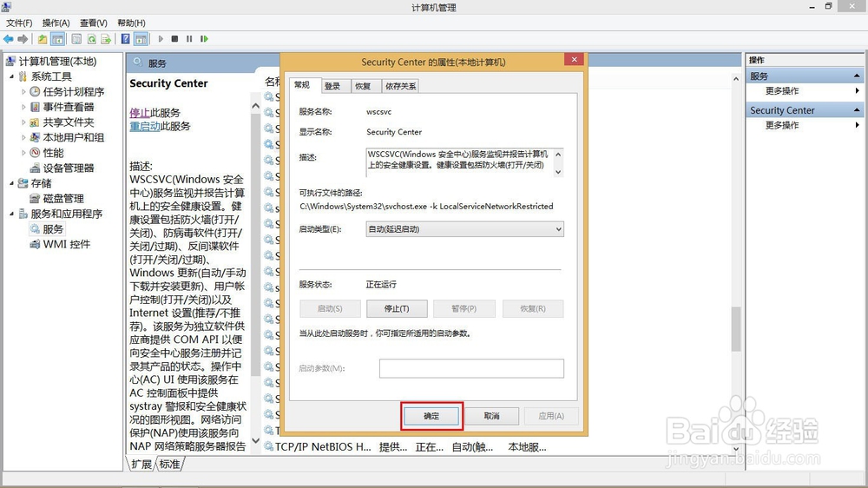Open the 操作(A) menu
Image resolution: width=868 pixels, height=488 pixels.
[x=56, y=23]
